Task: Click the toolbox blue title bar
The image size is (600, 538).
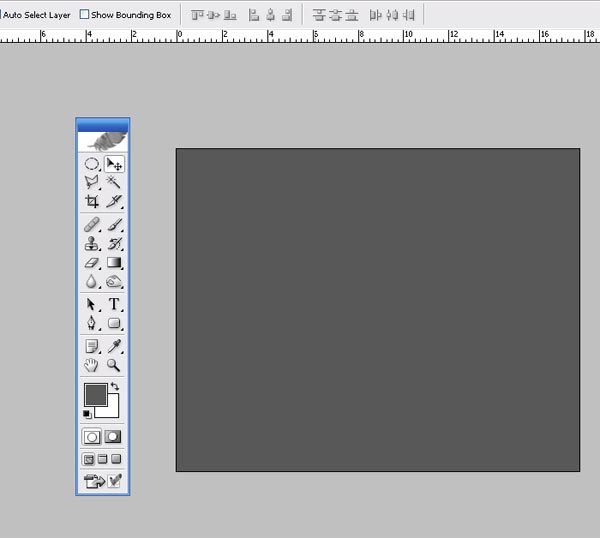Action: point(103,125)
